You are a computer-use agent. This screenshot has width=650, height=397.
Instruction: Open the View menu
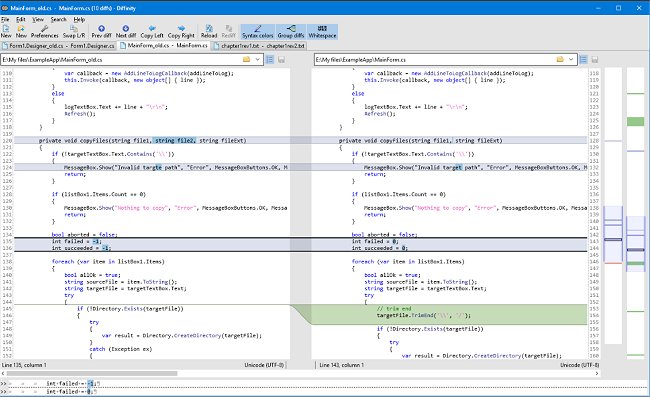[38, 19]
